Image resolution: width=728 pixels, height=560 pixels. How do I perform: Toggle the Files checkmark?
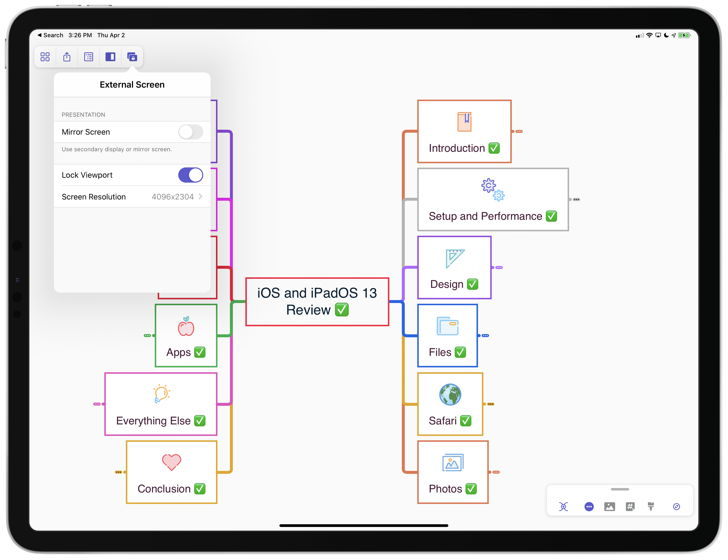[460, 352]
